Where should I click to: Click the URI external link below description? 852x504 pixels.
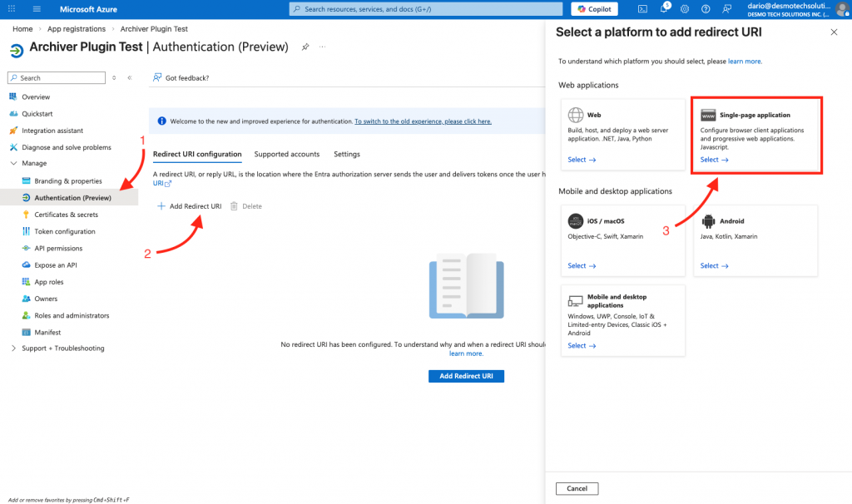pyautogui.click(x=161, y=184)
